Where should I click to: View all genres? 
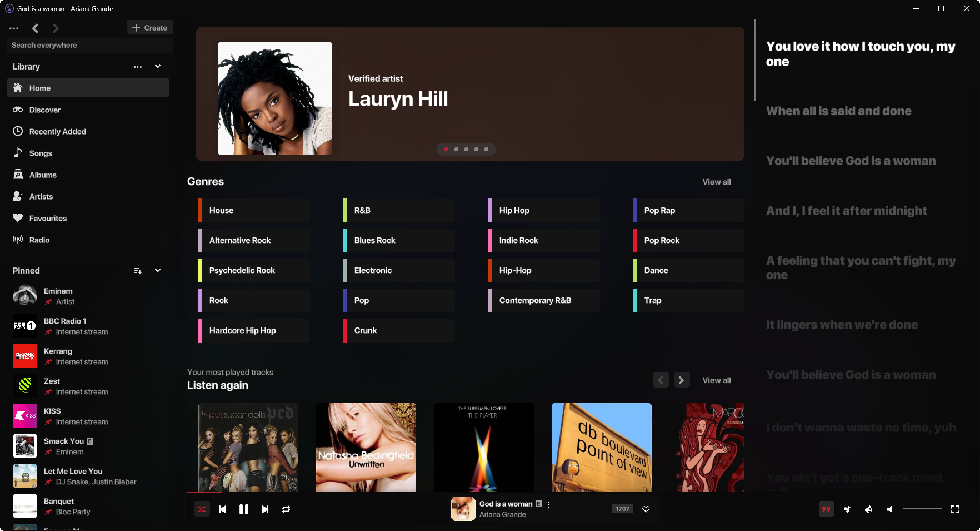[717, 182]
